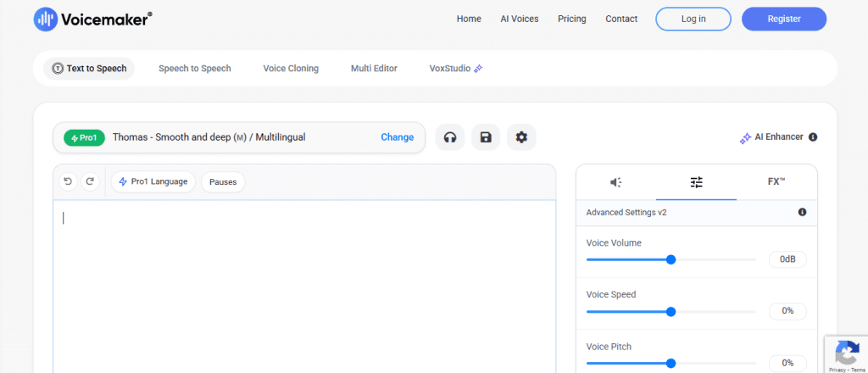
Task: Open the Multi Editor tab
Action: pyautogui.click(x=374, y=69)
